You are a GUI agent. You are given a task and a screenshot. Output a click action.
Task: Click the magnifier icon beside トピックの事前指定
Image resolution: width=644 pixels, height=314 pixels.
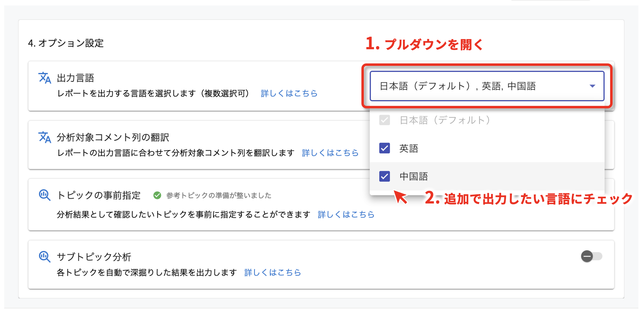click(45, 195)
